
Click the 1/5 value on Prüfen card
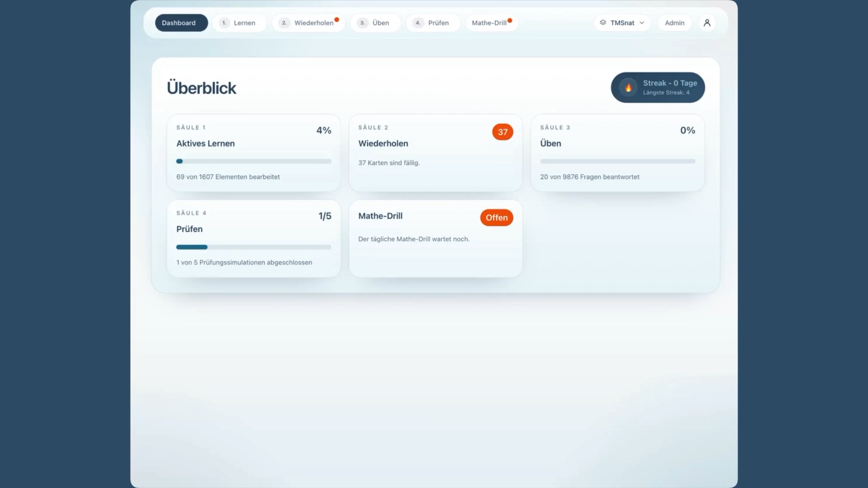pyautogui.click(x=325, y=216)
